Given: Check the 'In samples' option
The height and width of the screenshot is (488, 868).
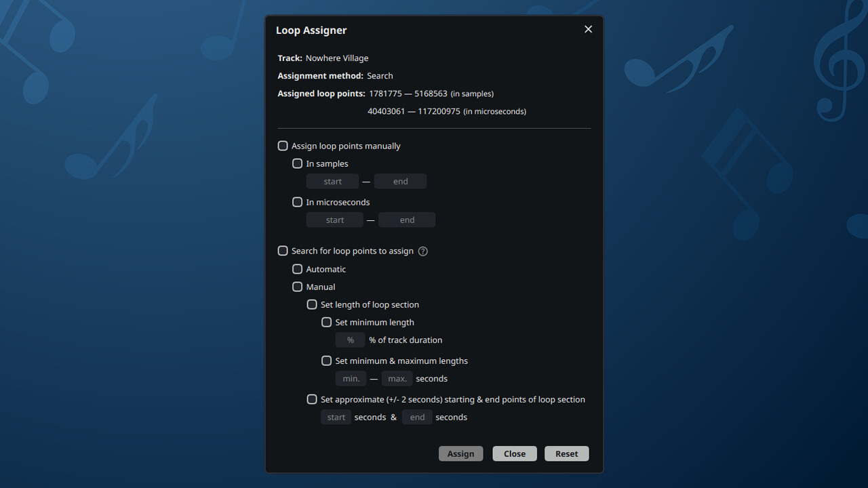Looking at the screenshot, I should click(297, 163).
